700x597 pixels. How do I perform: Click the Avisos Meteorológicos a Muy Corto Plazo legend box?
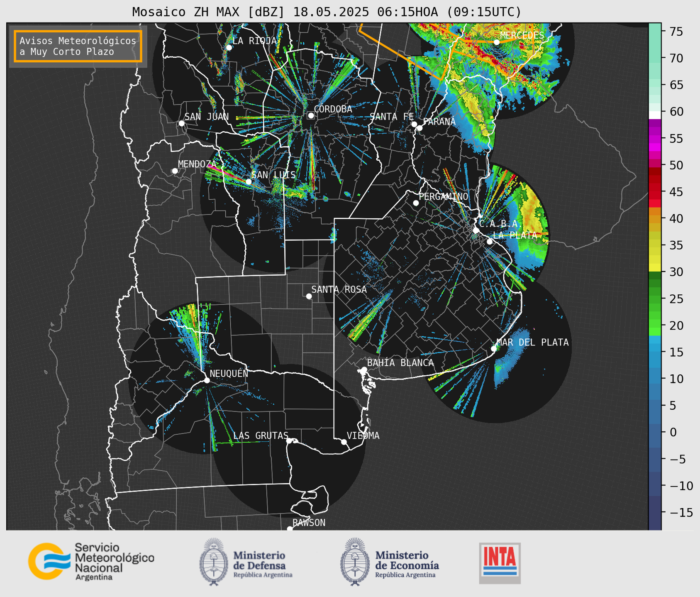pos(78,46)
